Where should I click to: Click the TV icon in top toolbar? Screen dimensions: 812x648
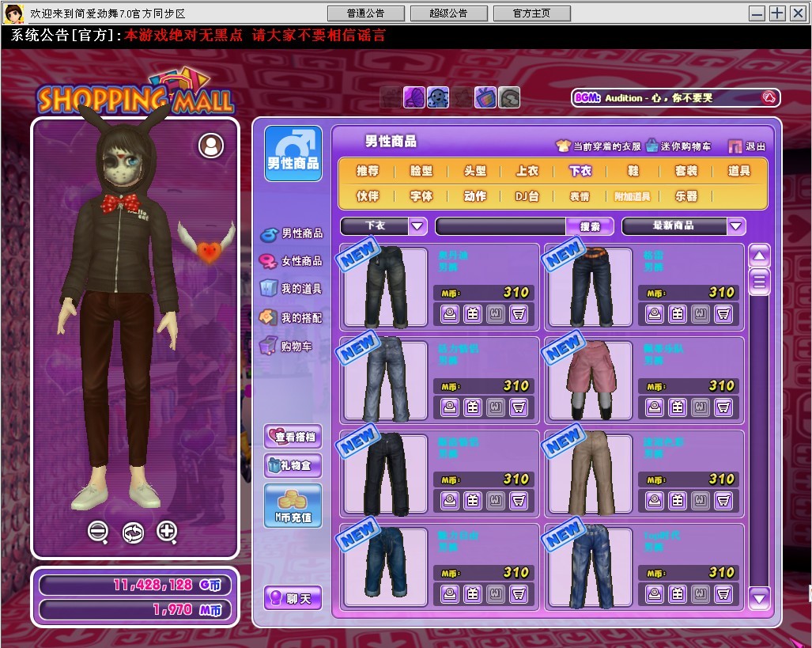[485, 97]
